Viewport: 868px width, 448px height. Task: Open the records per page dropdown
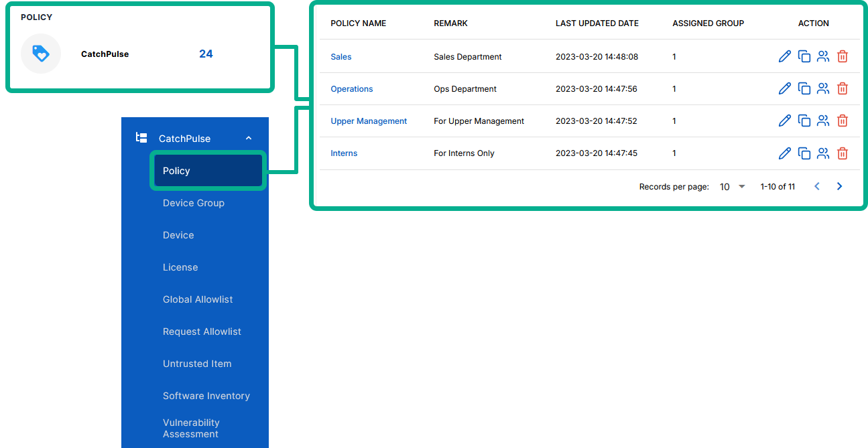pos(732,187)
